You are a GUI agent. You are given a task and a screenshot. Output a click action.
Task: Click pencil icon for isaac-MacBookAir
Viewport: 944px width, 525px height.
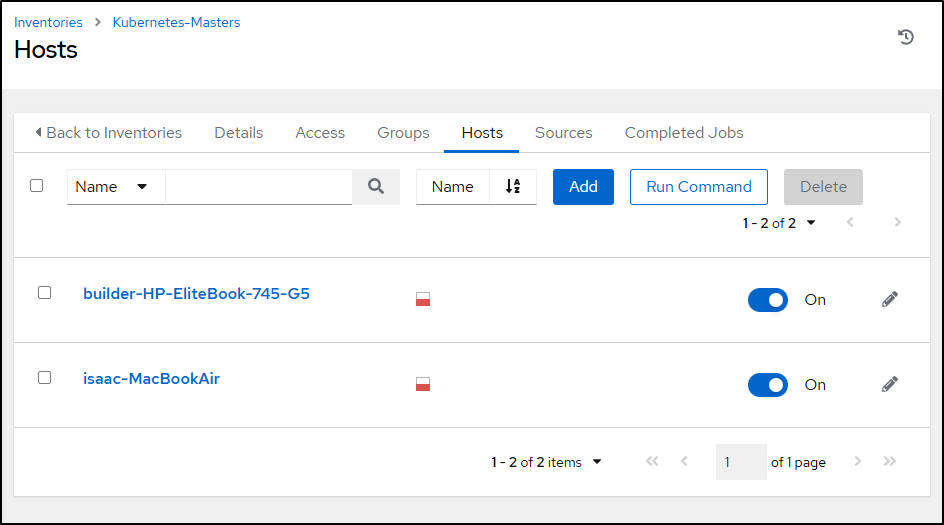pos(889,384)
